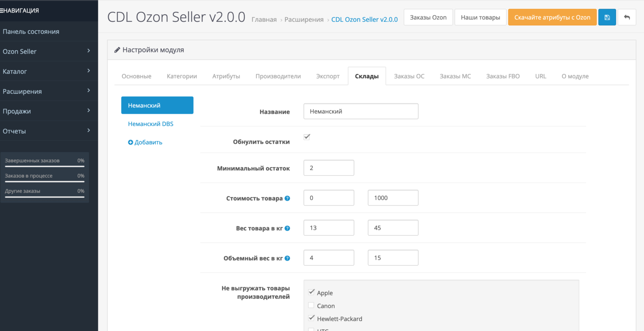This screenshot has width=644, height=331.
Task: Click the plus icon beside Добавить
Action: (x=130, y=142)
